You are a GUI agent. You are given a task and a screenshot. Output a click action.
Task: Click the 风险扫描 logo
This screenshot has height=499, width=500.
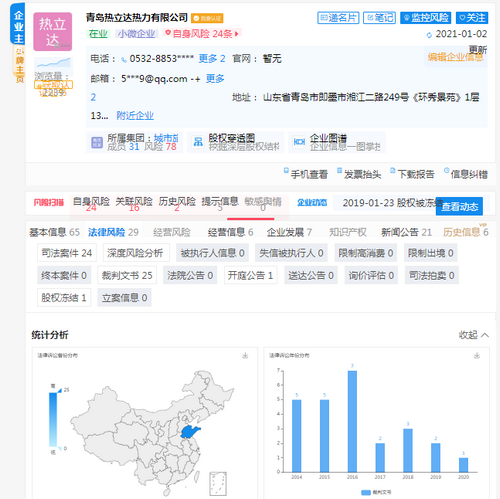tap(49, 202)
